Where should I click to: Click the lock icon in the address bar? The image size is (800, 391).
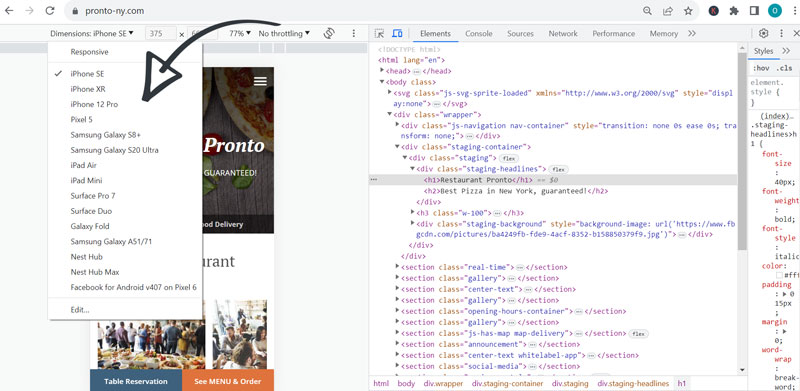point(76,11)
